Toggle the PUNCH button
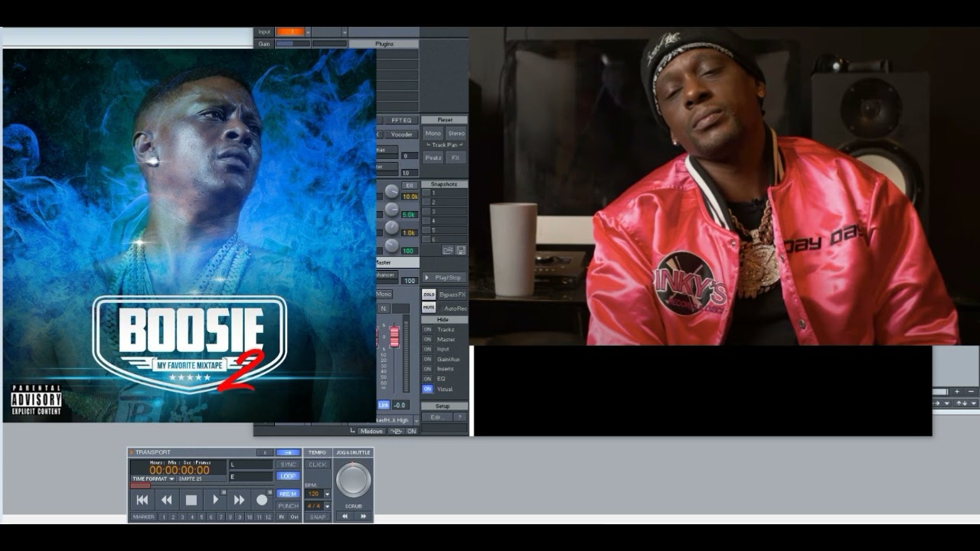Viewport: 980px width, 551px height. 288,506
